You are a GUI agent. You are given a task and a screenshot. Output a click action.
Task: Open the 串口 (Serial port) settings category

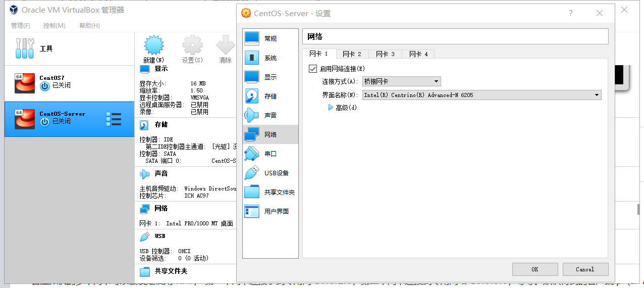[270, 154]
